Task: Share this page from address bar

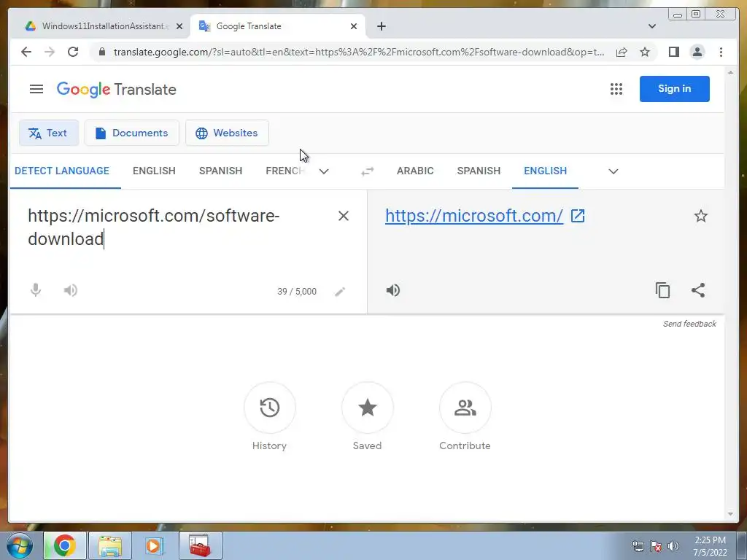Action: [x=622, y=52]
